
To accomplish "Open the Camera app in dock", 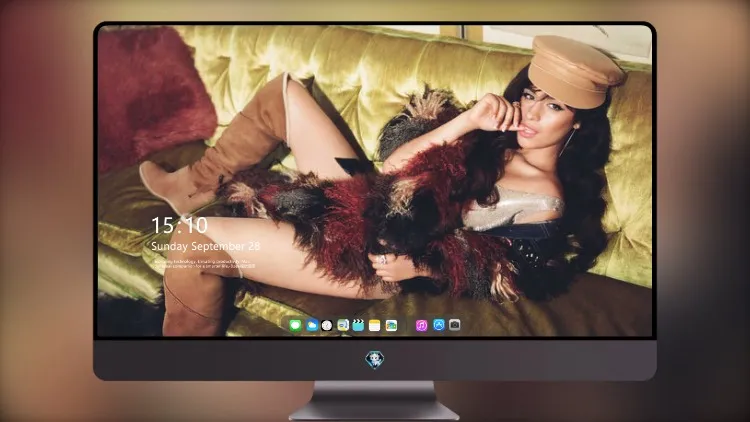I will 454,325.
